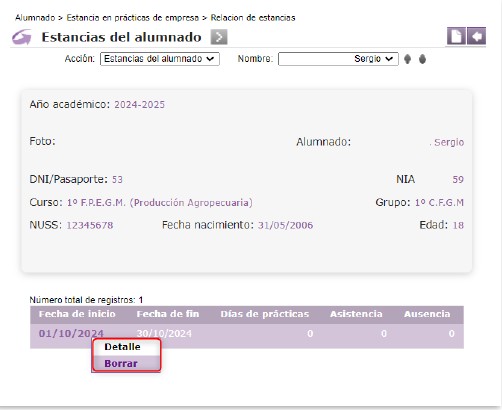Sort by Fecha de inicio column header
The height and width of the screenshot is (410, 502).
pos(77,314)
